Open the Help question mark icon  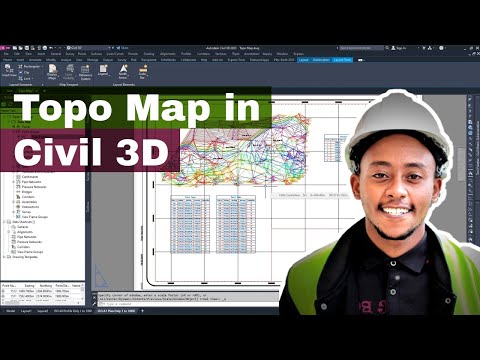[x=442, y=48]
